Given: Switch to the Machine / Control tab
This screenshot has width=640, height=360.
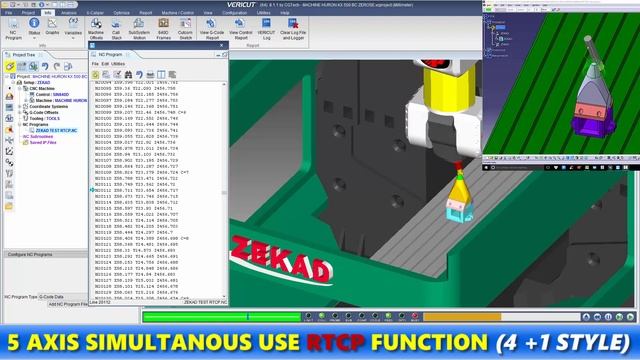Looking at the screenshot, I should (x=178, y=13).
